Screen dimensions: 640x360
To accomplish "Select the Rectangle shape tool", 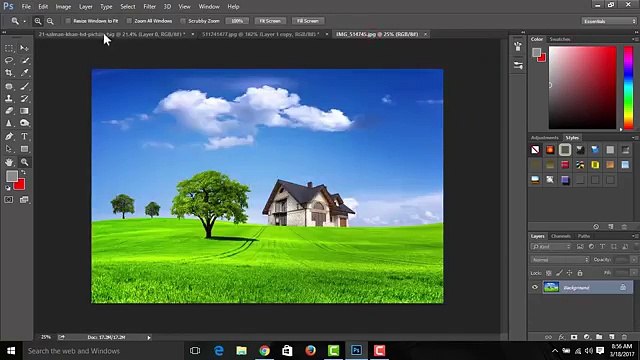I will [x=24, y=149].
